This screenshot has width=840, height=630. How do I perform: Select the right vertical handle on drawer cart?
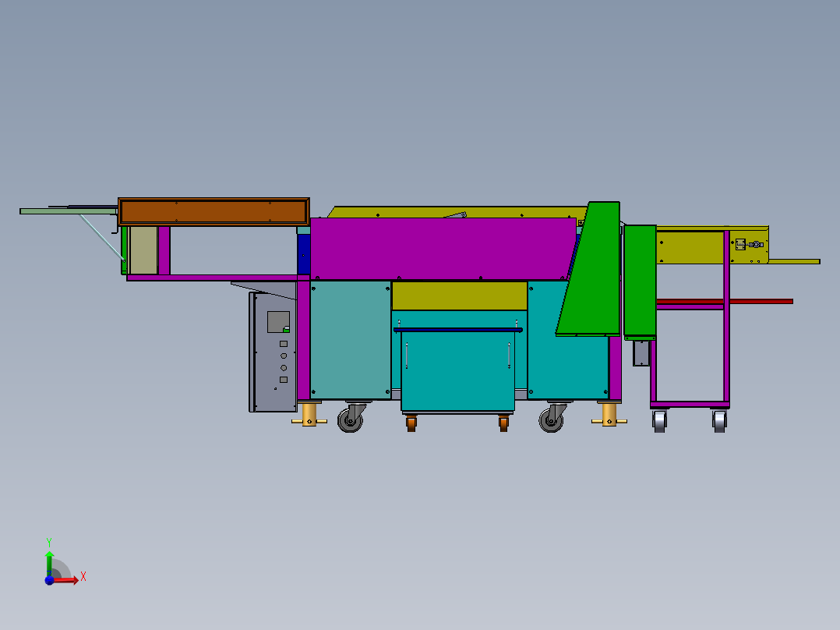[x=509, y=356]
